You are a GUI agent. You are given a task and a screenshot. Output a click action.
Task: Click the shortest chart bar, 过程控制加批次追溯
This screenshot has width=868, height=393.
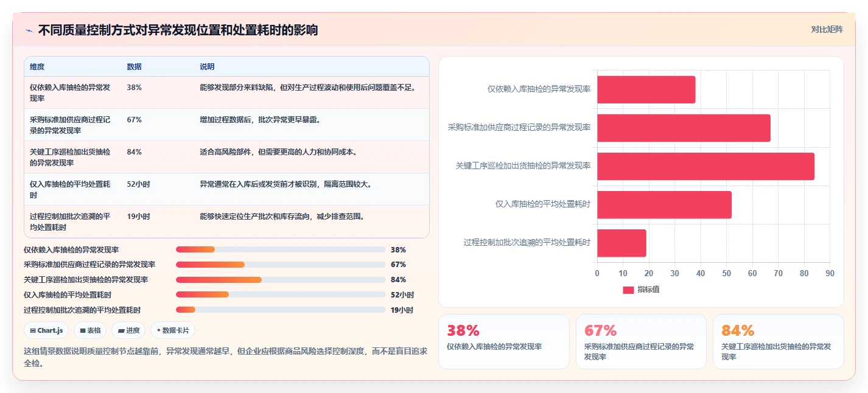[x=621, y=243]
